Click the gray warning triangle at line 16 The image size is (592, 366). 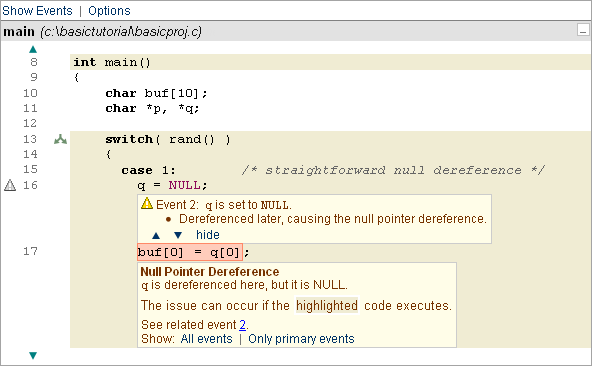point(10,185)
